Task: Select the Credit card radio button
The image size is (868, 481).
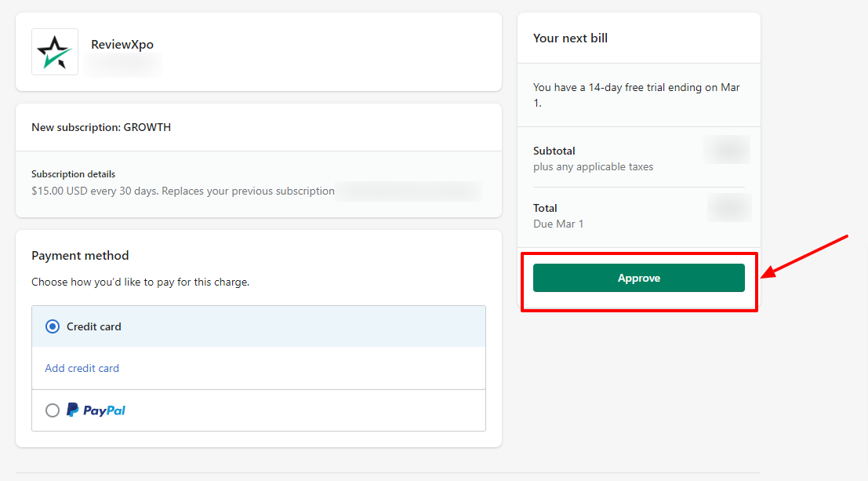Action: [53, 326]
